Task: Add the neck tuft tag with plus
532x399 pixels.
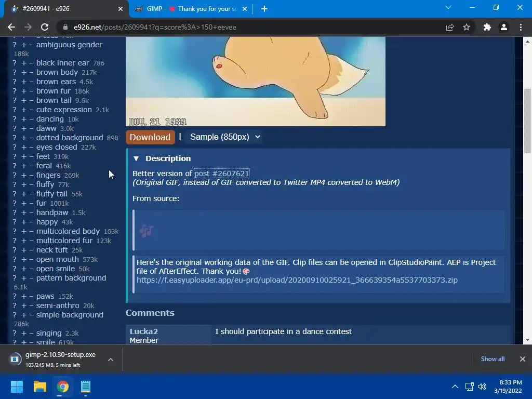Action: (24, 250)
